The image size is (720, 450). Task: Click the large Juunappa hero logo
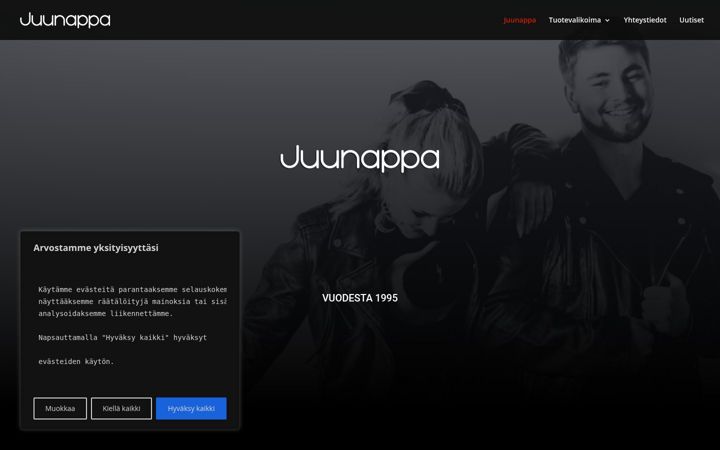pyautogui.click(x=360, y=158)
